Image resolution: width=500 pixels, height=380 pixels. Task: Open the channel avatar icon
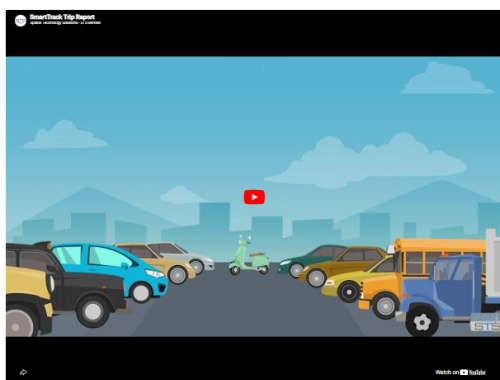click(21, 21)
